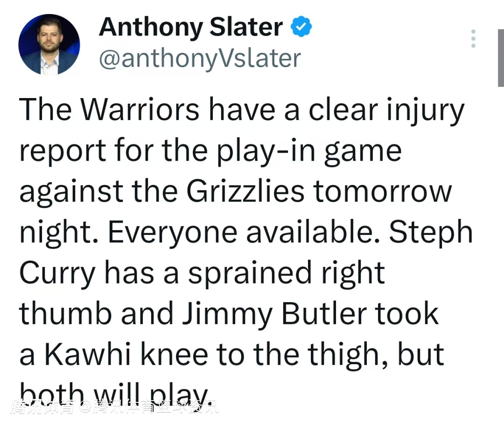
Task: Click the Anthony Slater display name
Action: 190,27
